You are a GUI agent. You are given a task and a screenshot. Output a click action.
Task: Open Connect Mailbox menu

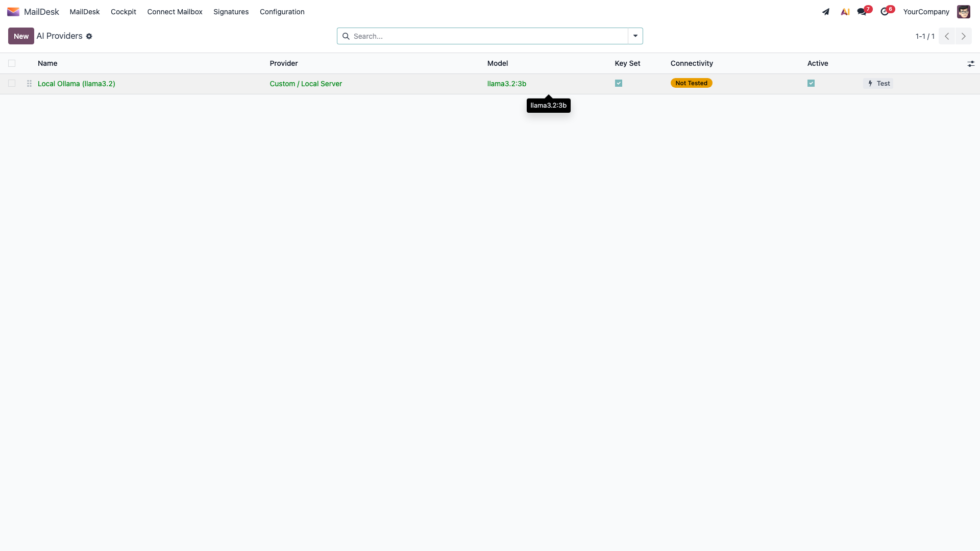coord(175,12)
